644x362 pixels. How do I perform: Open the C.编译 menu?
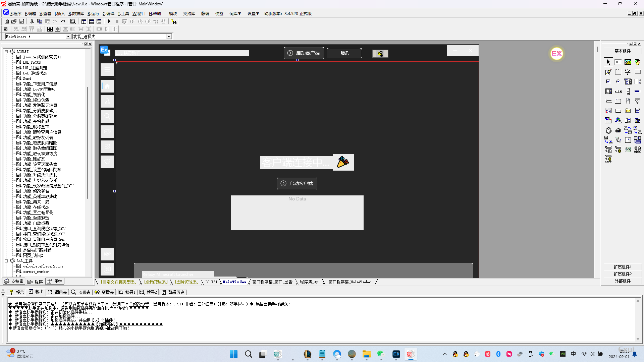pos(108,14)
